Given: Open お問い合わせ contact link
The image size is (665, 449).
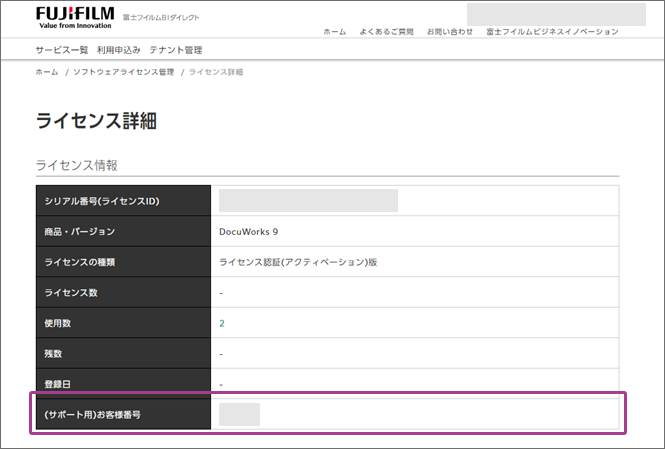Looking at the screenshot, I should click(450, 32).
